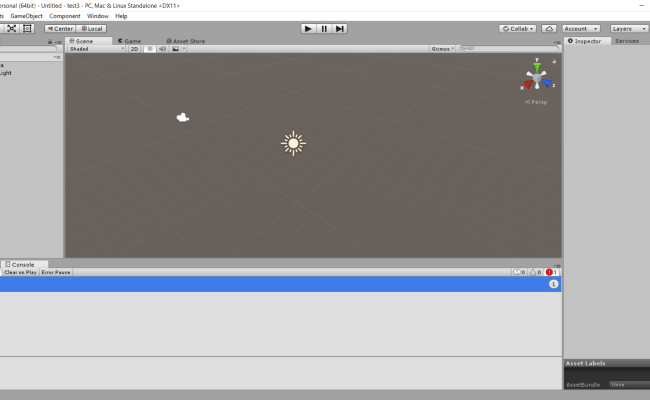Image resolution: width=650 pixels, height=400 pixels.
Task: Open the Window menu
Action: tap(97, 16)
